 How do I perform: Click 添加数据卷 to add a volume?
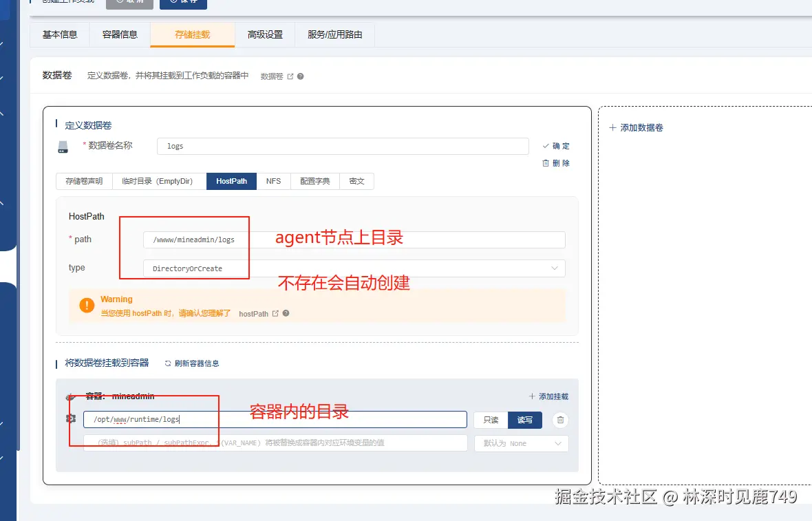point(636,128)
